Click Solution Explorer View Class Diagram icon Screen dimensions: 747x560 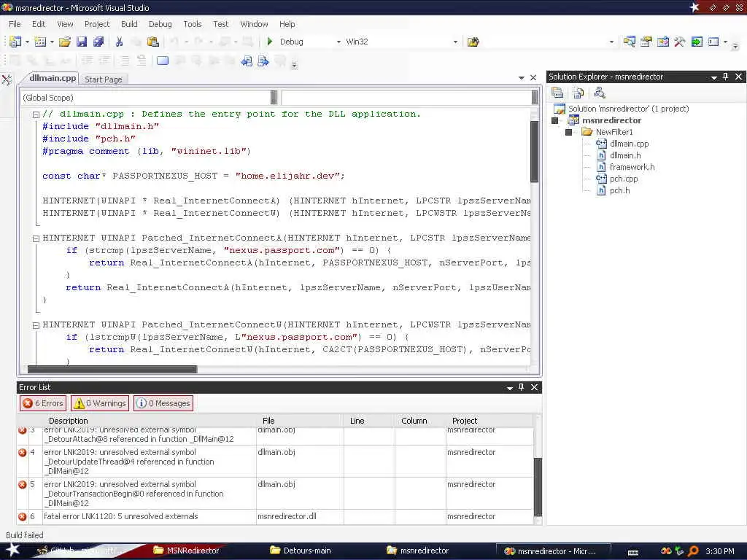tap(600, 93)
